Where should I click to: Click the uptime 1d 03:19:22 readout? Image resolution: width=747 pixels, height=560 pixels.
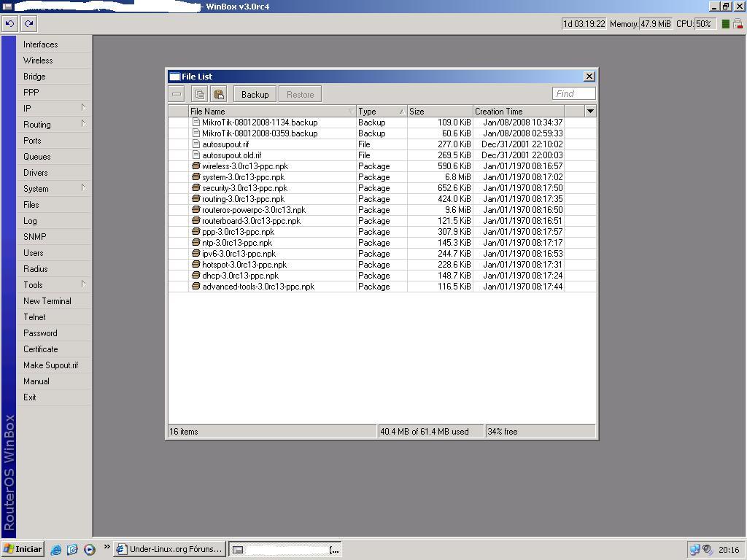click(584, 24)
